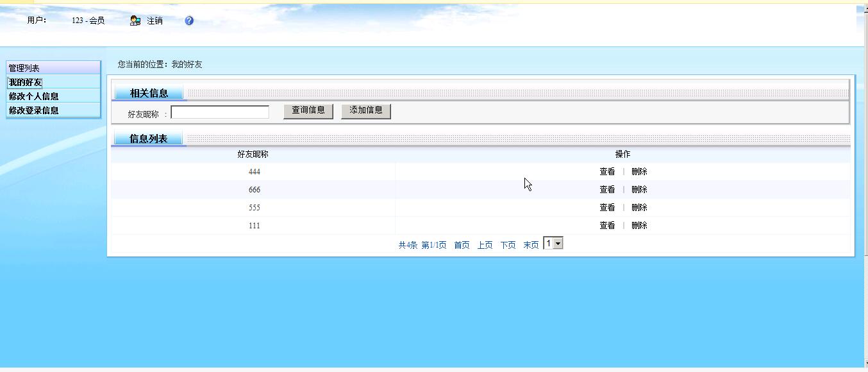Go to 末页 last page
The width and height of the screenshot is (868, 372).
531,245
